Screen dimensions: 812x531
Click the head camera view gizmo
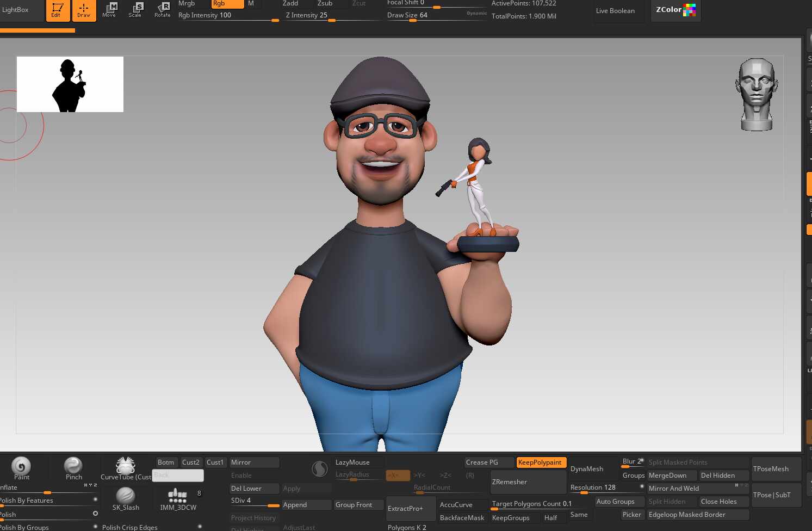coord(757,95)
